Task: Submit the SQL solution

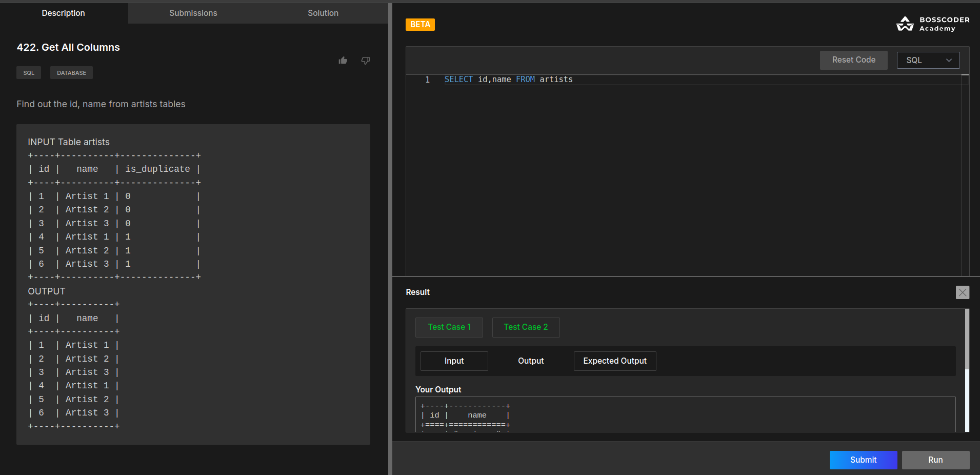Action: pos(863,460)
